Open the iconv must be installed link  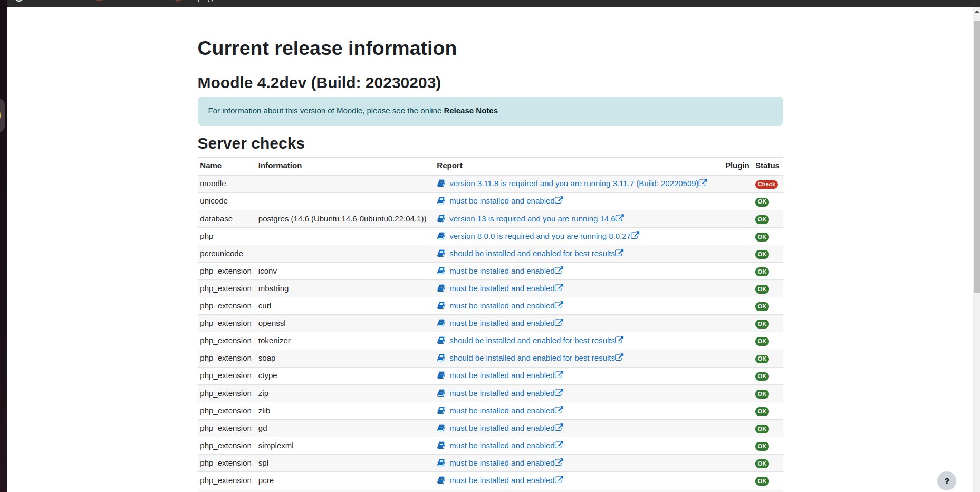(x=502, y=271)
